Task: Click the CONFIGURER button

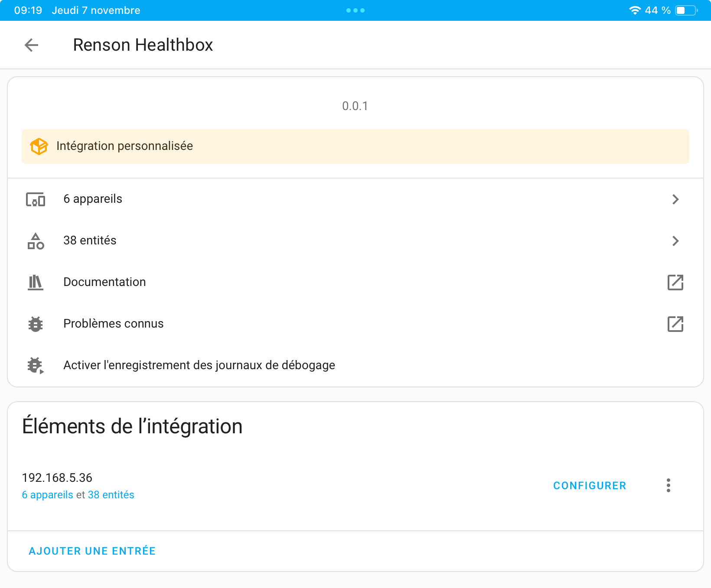Action: tap(590, 486)
